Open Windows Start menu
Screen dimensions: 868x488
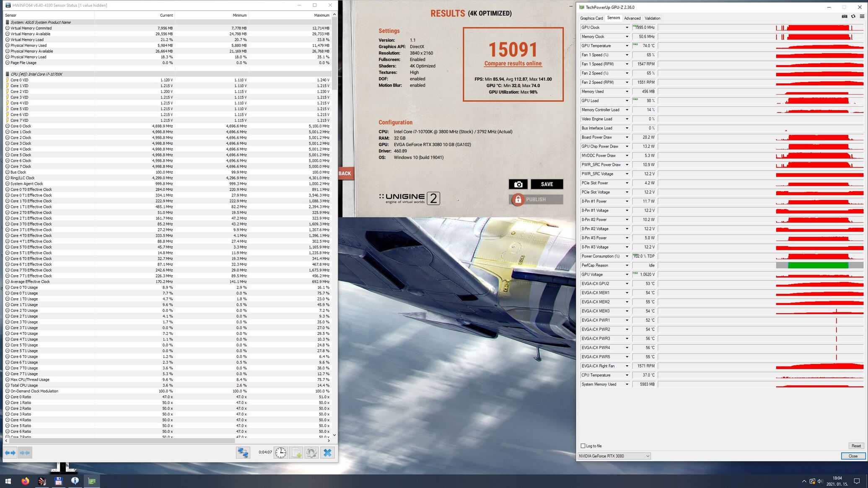(8, 481)
